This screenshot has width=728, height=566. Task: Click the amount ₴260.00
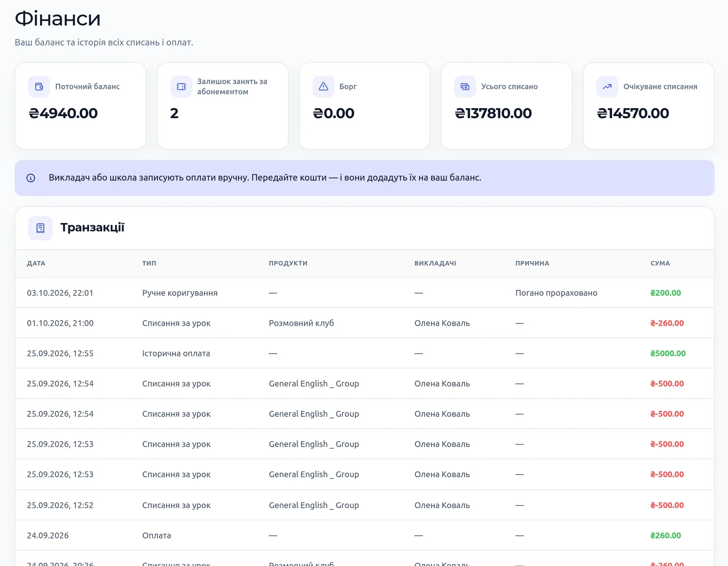(666, 535)
